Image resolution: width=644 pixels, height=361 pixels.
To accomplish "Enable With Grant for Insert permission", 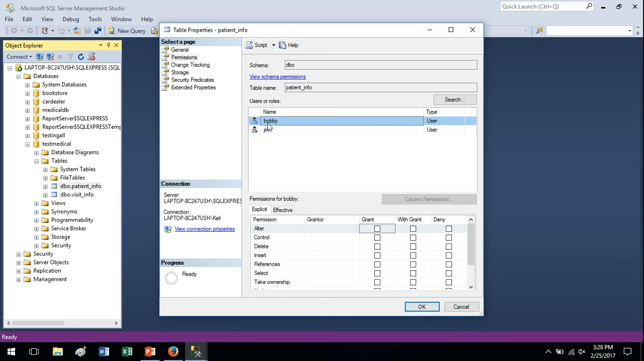I will pos(413,255).
